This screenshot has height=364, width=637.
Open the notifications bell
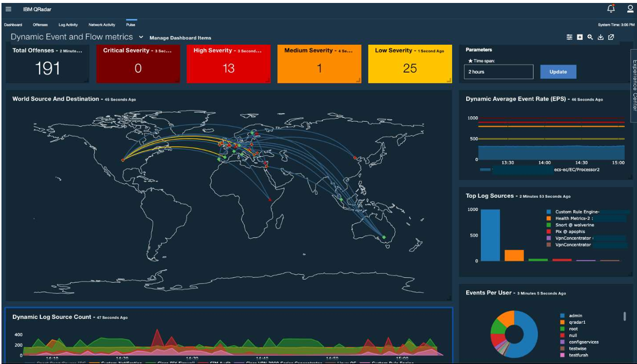point(611,8)
